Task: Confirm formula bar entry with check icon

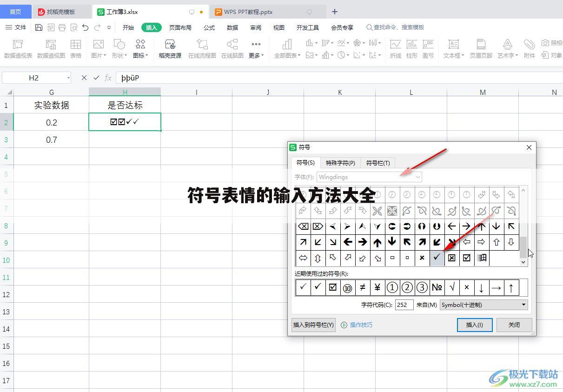Action: pos(96,78)
